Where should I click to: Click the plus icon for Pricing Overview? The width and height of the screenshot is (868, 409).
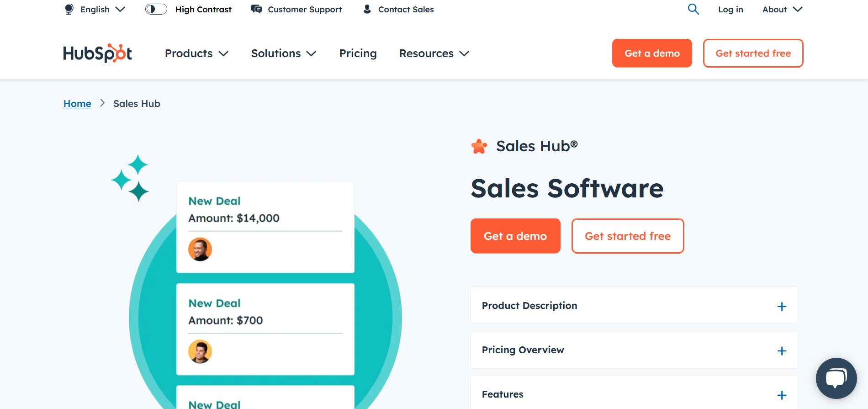click(x=782, y=351)
